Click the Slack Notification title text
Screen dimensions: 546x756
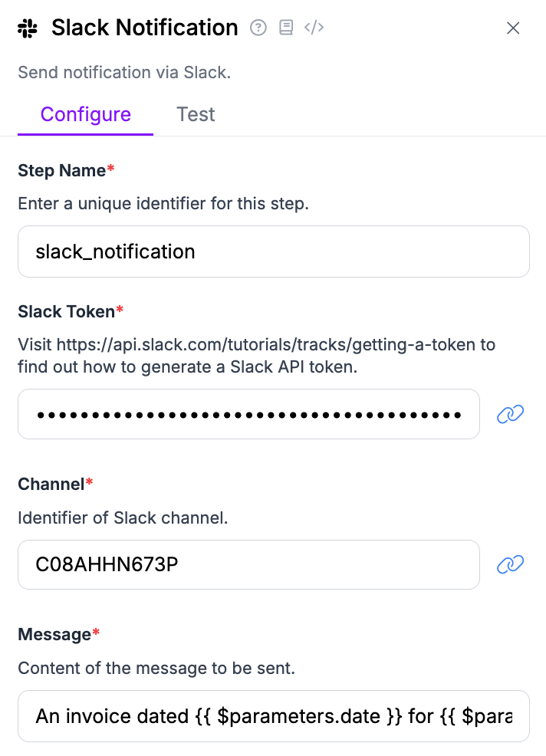pos(144,28)
